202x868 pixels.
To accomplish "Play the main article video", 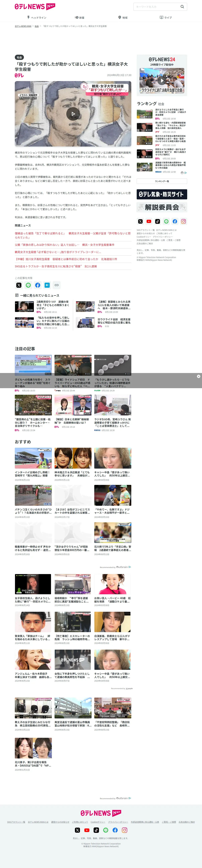I will (73, 114).
